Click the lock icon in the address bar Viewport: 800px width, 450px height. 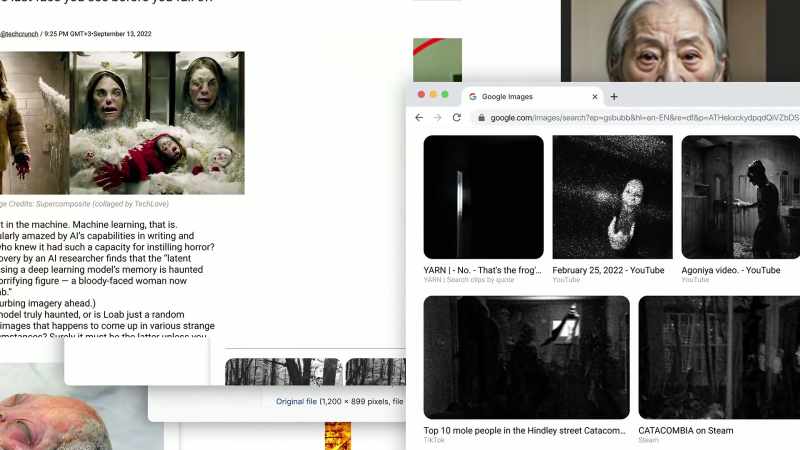tap(481, 118)
